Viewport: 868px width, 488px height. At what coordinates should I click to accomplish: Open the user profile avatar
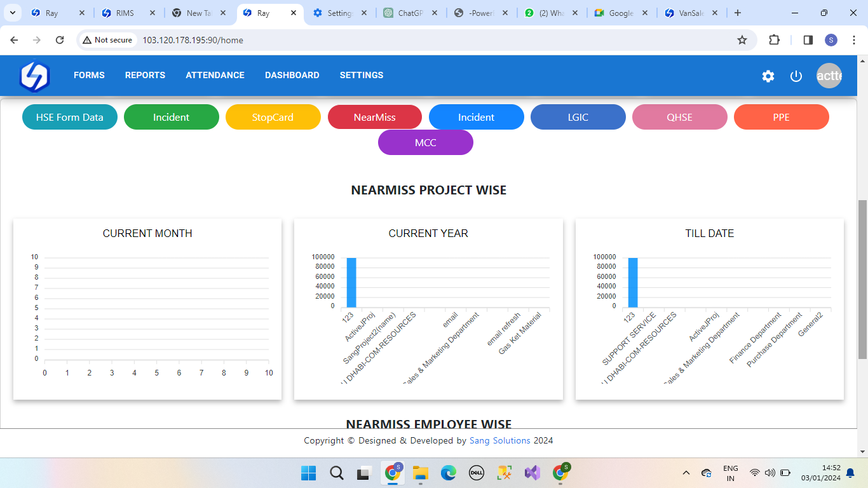pos(829,76)
